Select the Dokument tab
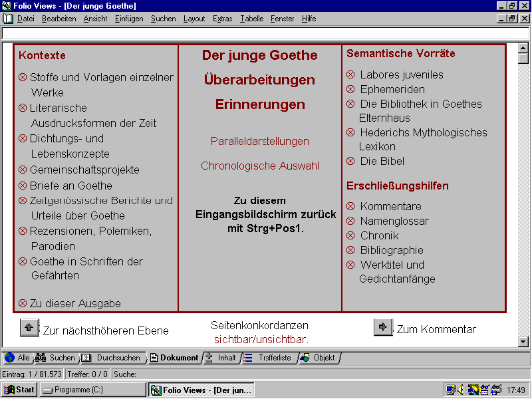The height and width of the screenshot is (399, 532). (x=174, y=358)
